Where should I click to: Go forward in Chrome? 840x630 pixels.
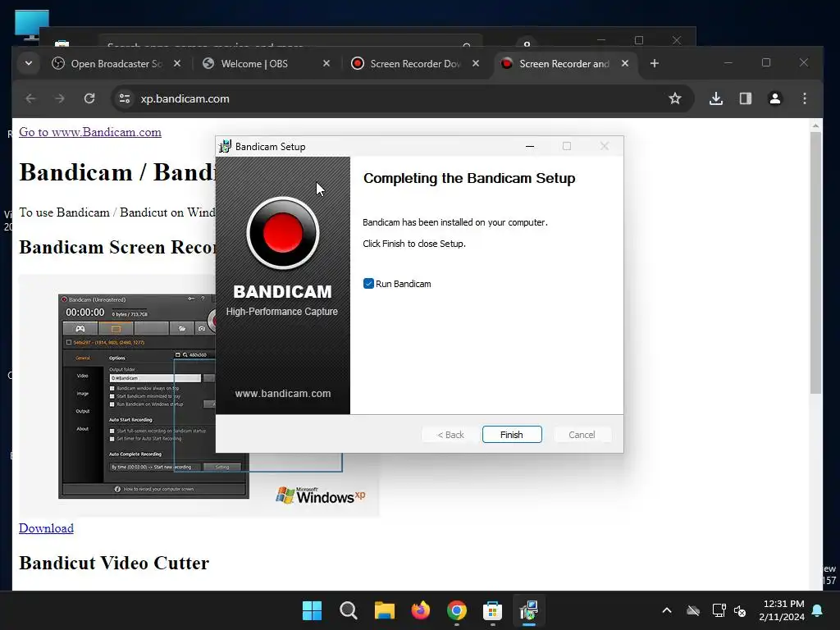60,98
